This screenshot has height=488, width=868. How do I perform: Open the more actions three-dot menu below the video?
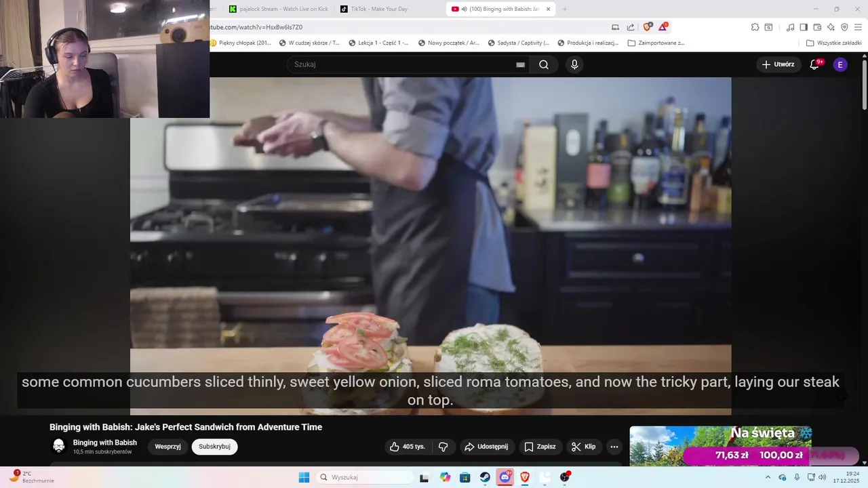click(614, 447)
